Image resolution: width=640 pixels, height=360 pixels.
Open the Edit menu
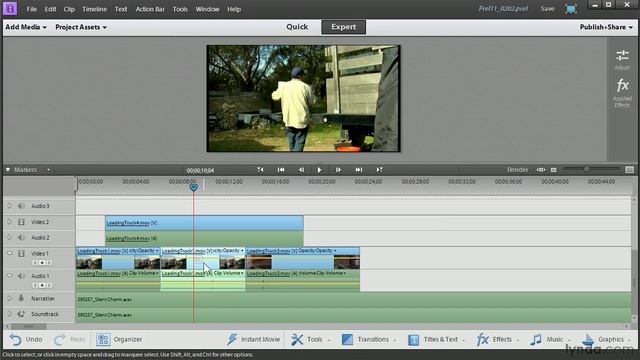[x=50, y=9]
